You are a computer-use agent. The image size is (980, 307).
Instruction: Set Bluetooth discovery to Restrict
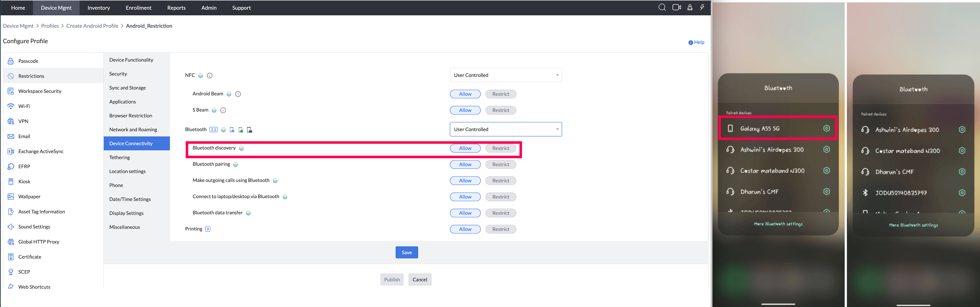[501, 148]
